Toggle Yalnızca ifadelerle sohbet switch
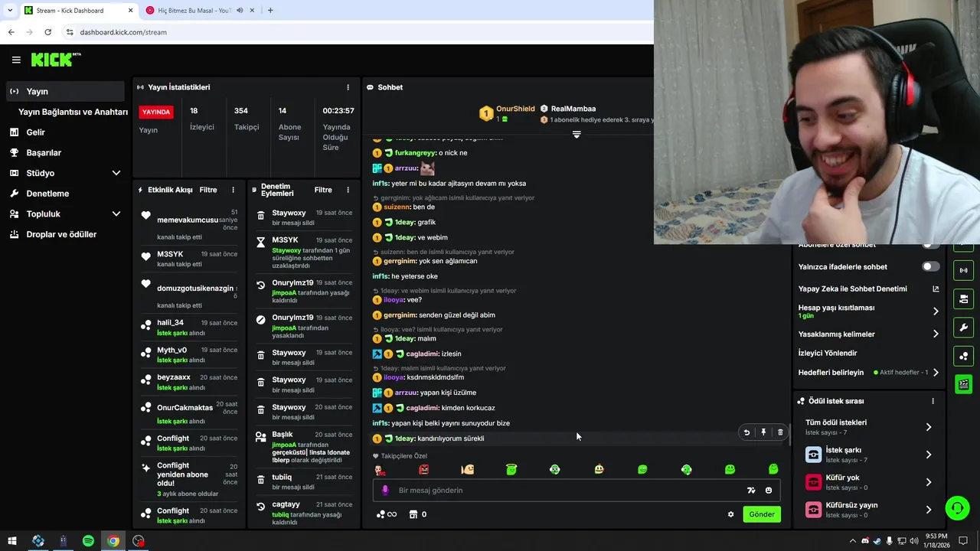Viewport: 980px width, 551px height. 930,266
